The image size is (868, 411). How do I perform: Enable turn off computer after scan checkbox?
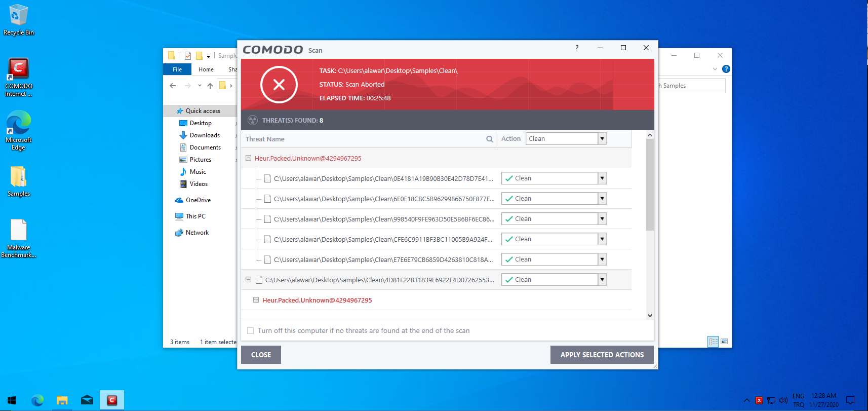pos(250,331)
